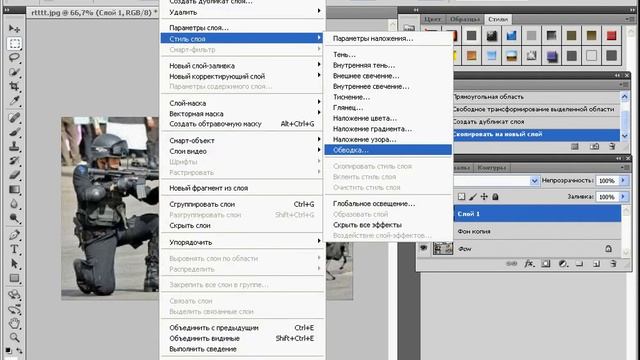Select the Rectangle shape tool
640x360 pixels.
[14, 278]
